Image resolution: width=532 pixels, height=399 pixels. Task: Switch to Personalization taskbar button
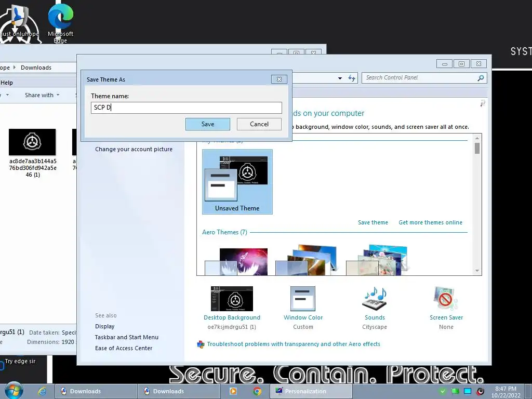coord(311,391)
